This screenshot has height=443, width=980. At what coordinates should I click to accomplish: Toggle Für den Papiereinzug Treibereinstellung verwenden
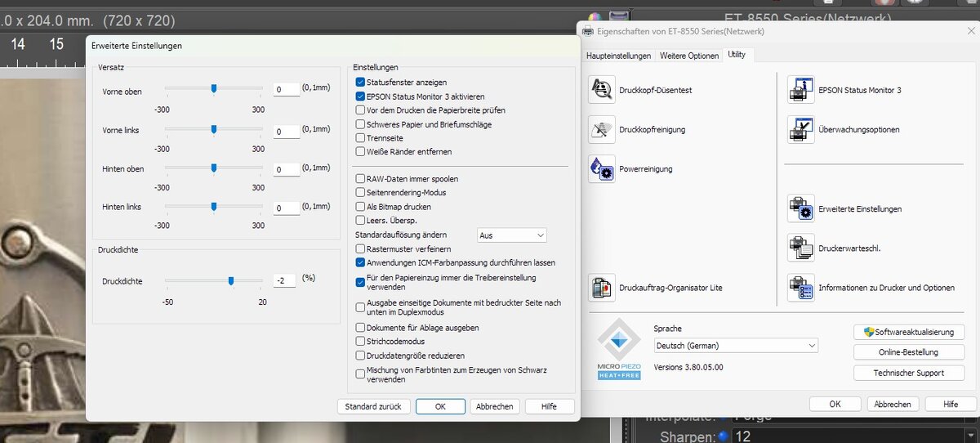(x=360, y=283)
